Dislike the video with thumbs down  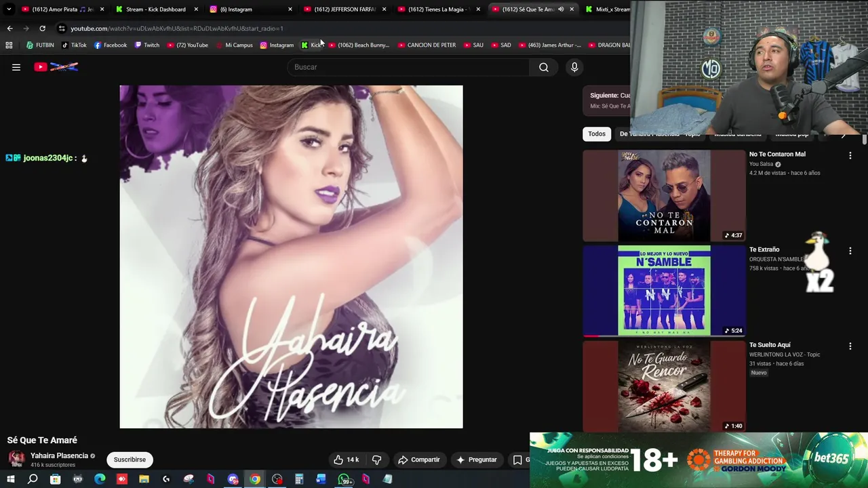click(x=377, y=460)
